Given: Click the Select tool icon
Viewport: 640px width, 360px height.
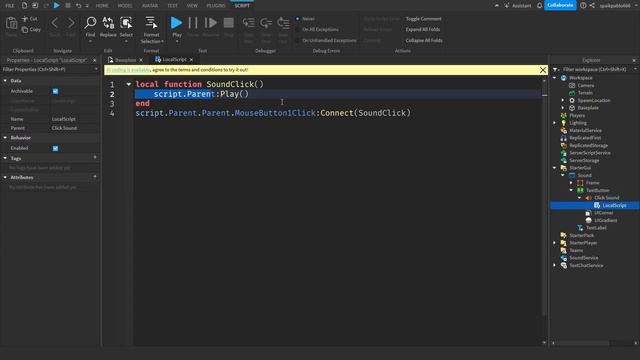Looking at the screenshot, I should click(126, 23).
